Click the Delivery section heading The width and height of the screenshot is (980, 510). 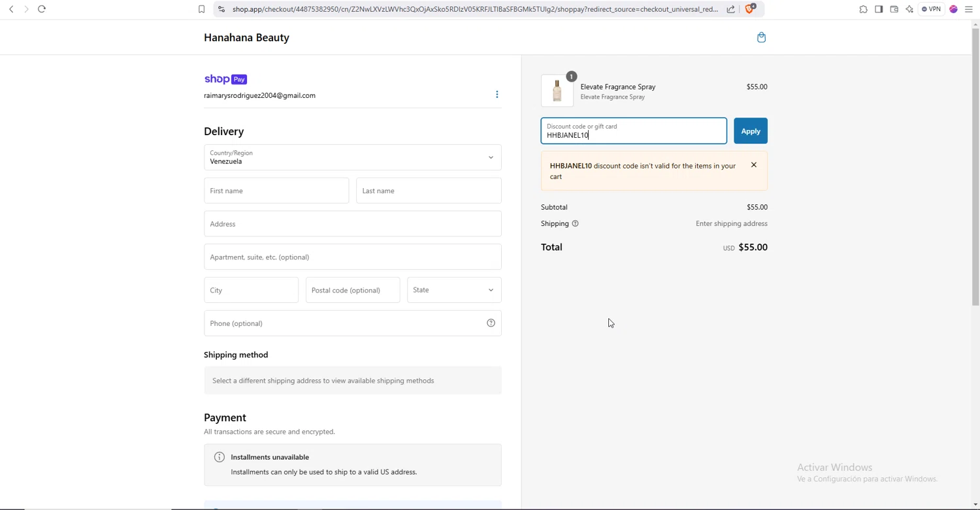pyautogui.click(x=223, y=131)
